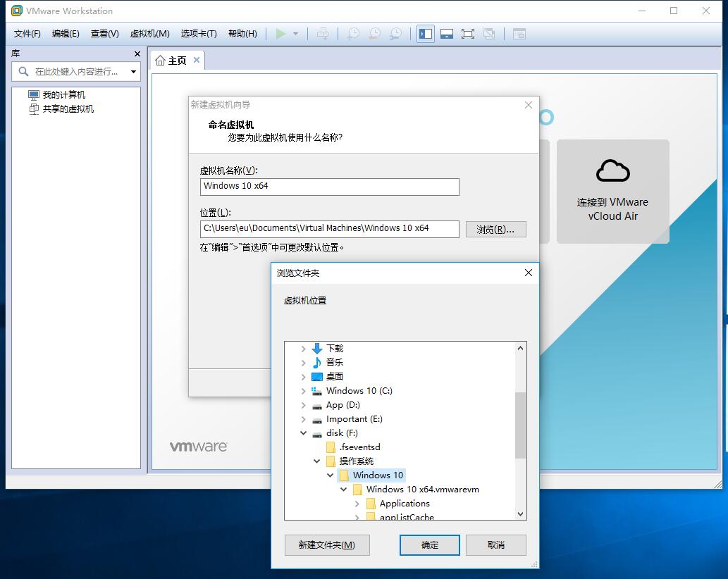
Task: Select 我的计算机 in the library tree
Action: click(63, 95)
